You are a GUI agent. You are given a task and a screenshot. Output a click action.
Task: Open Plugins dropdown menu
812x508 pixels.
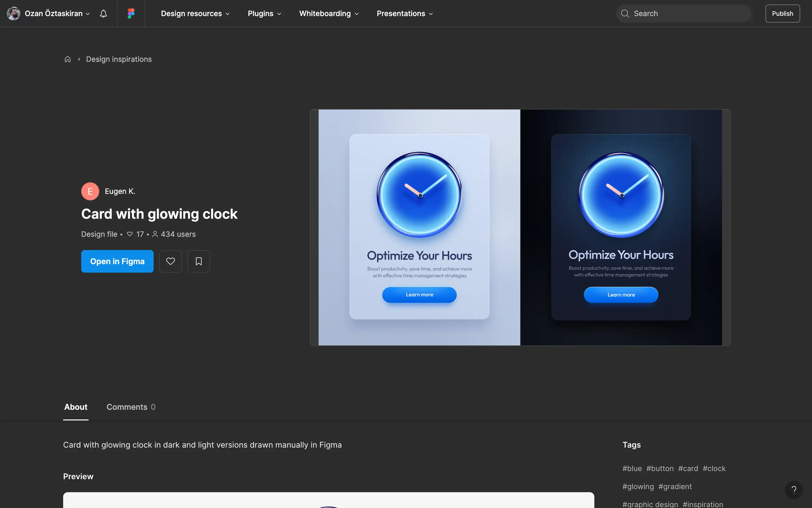point(264,14)
